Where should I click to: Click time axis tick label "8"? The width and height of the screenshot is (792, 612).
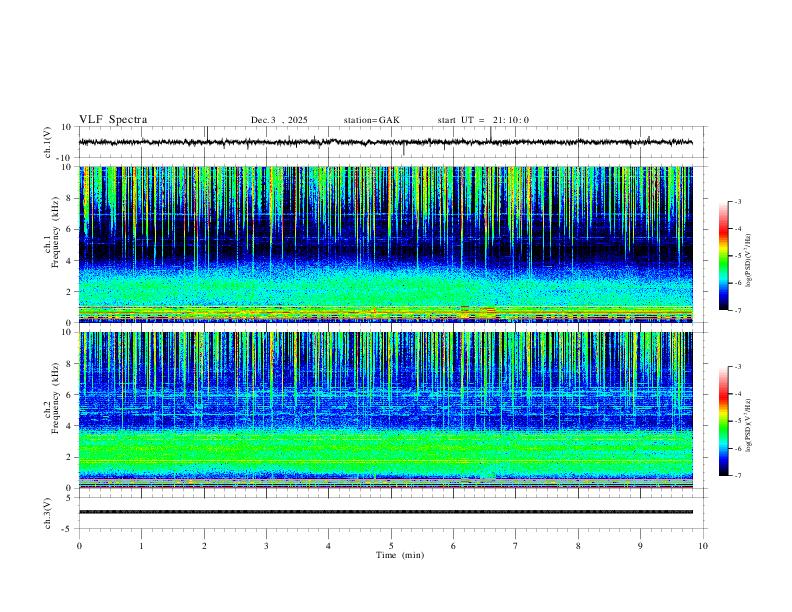tap(578, 546)
